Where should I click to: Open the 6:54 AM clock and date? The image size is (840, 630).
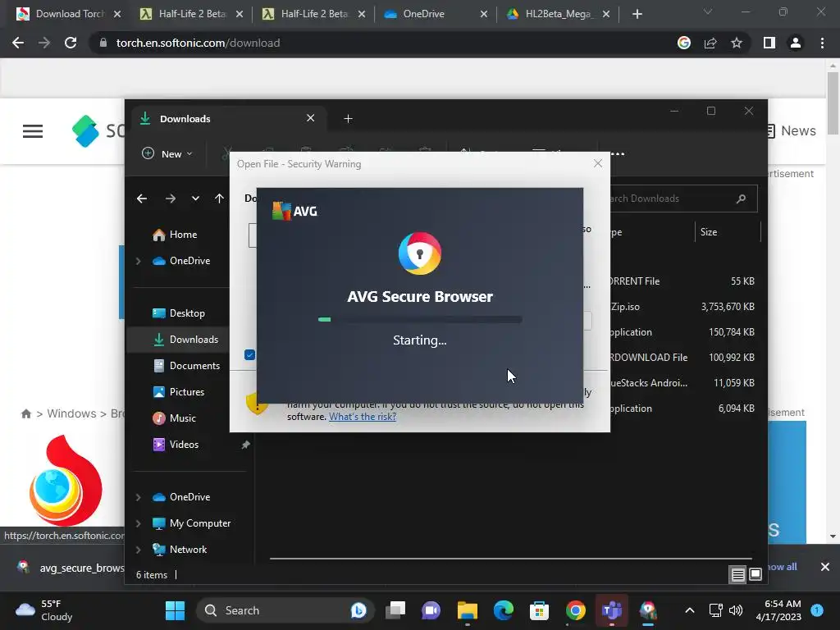click(778, 610)
